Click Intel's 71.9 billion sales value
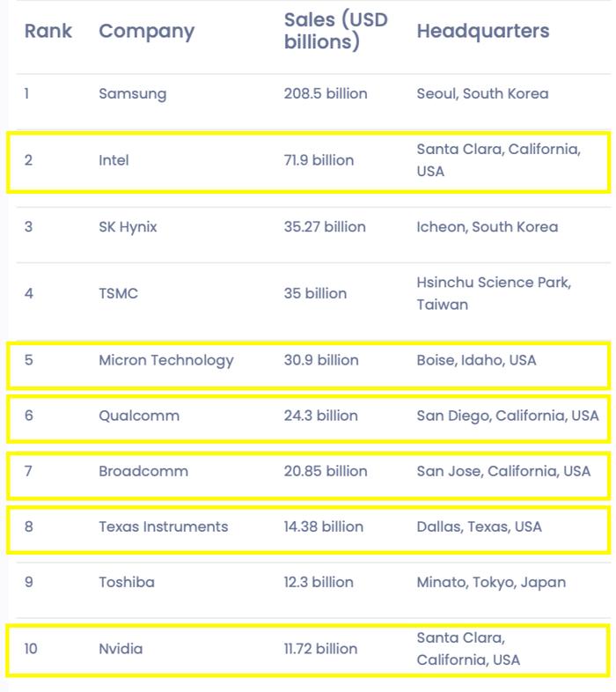Screen dimensions: 616x692 319,160
